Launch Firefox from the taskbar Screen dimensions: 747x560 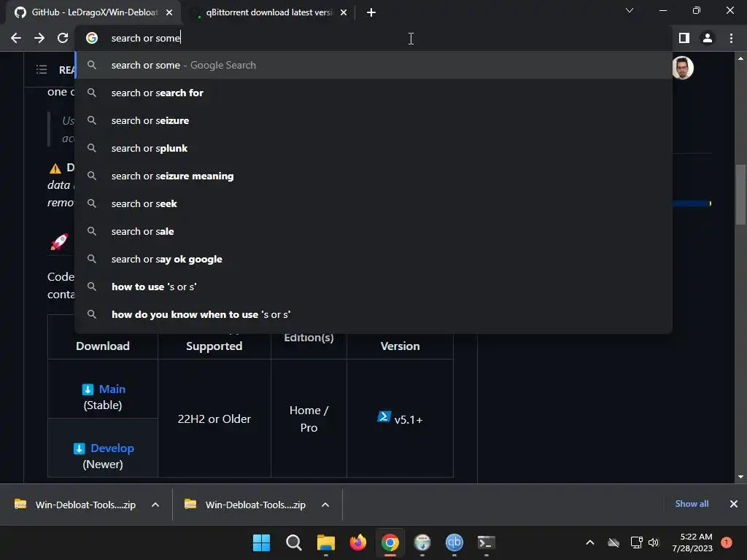coord(357,542)
